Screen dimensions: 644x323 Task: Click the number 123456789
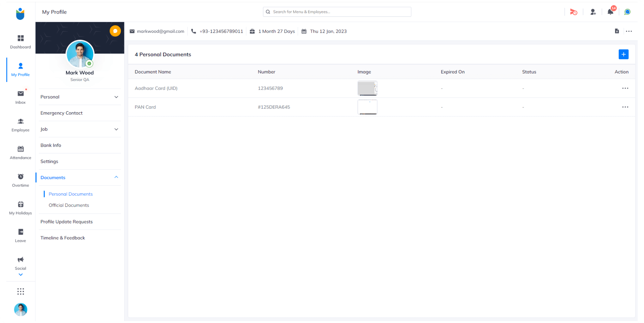click(x=270, y=88)
